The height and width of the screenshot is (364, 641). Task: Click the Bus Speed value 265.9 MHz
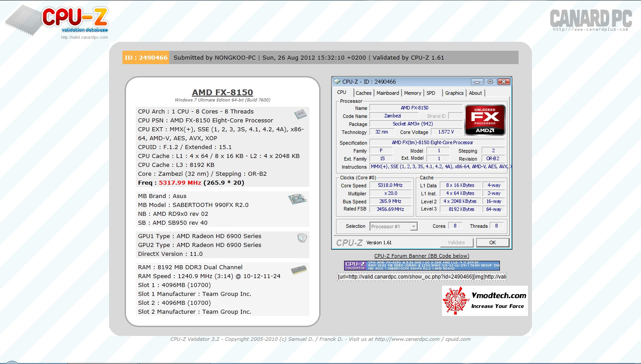click(390, 202)
